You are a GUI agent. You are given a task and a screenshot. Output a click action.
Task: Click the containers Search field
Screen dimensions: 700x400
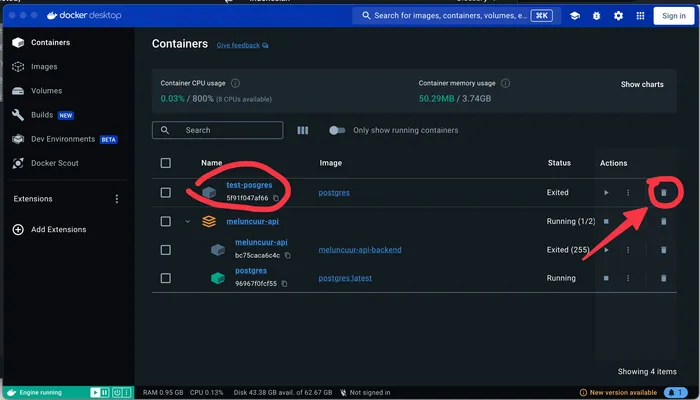(217, 130)
